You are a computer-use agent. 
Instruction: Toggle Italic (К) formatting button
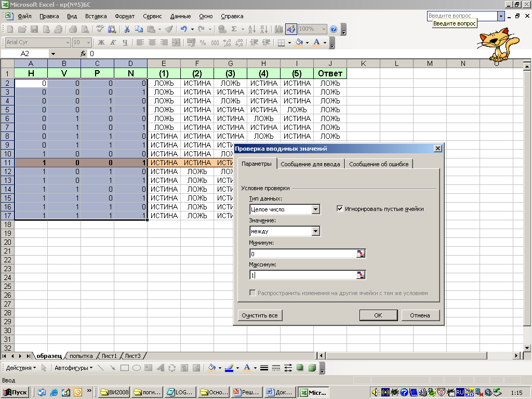pyautogui.click(x=113, y=43)
